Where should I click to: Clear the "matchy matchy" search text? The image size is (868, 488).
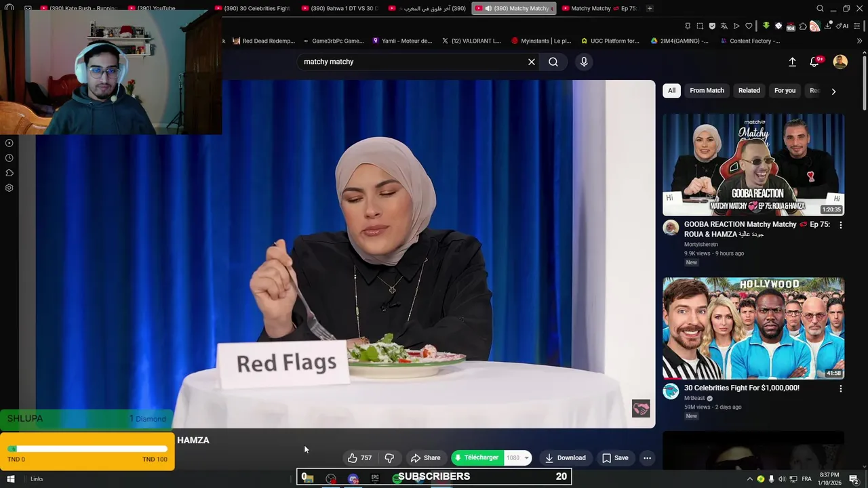tap(532, 62)
